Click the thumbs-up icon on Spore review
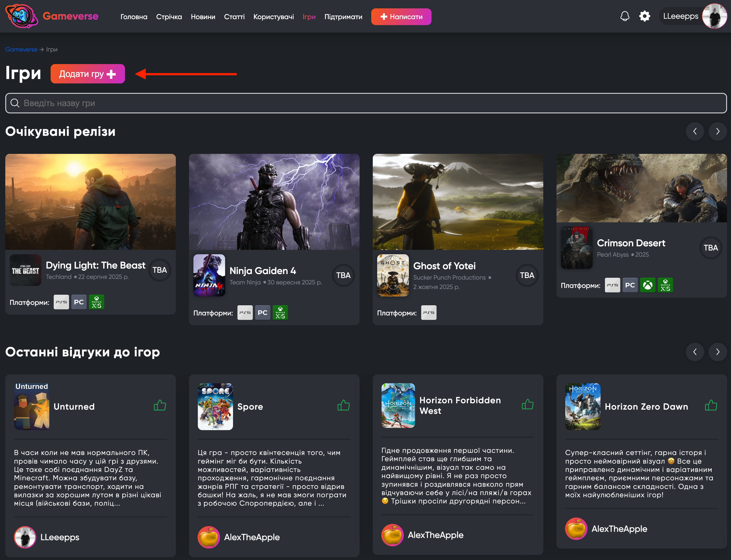 (x=343, y=405)
